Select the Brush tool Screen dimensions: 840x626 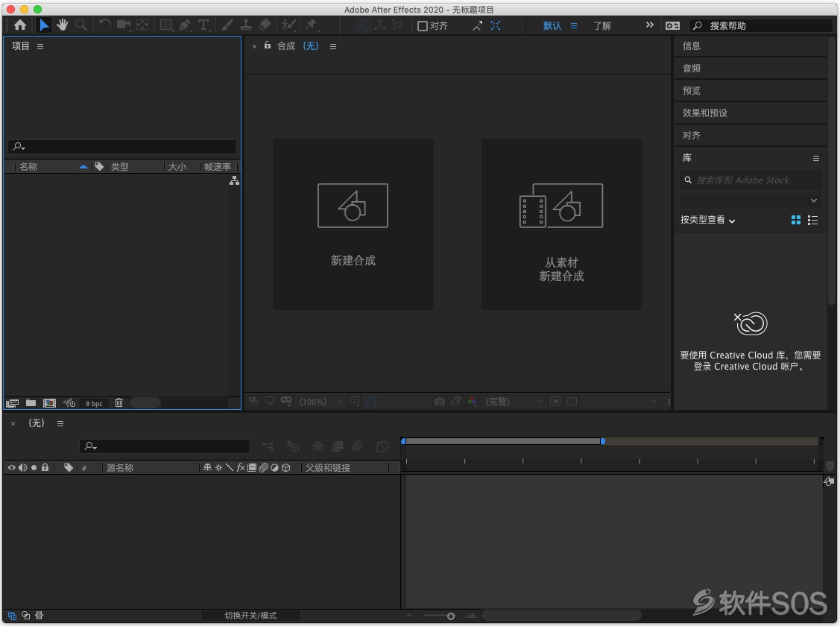tap(227, 25)
